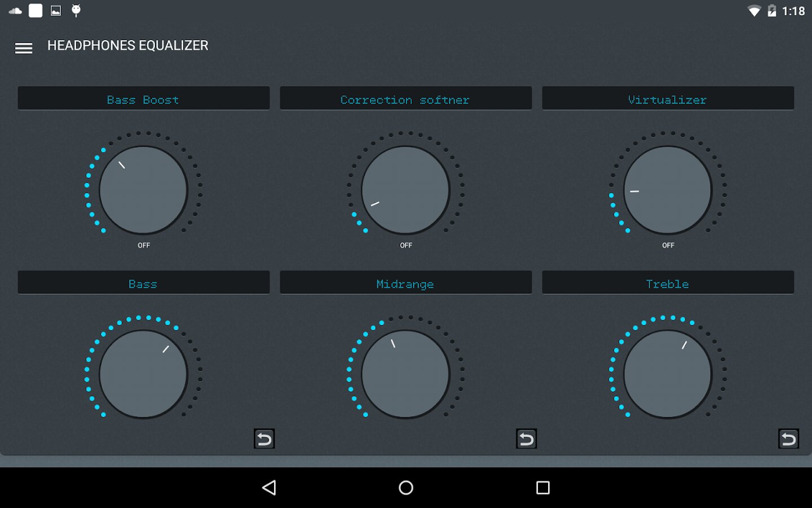This screenshot has width=812, height=508.
Task: Tap the Android home circle icon
Action: pyautogui.click(x=406, y=488)
